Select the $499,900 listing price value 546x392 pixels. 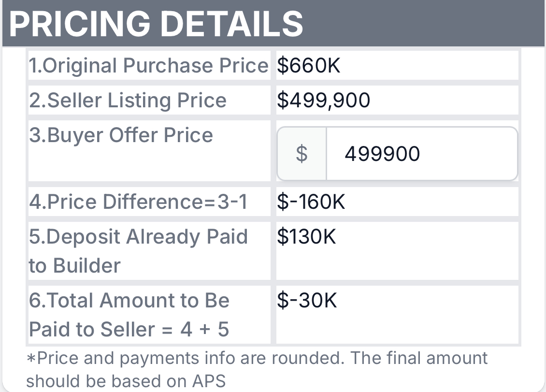click(323, 101)
